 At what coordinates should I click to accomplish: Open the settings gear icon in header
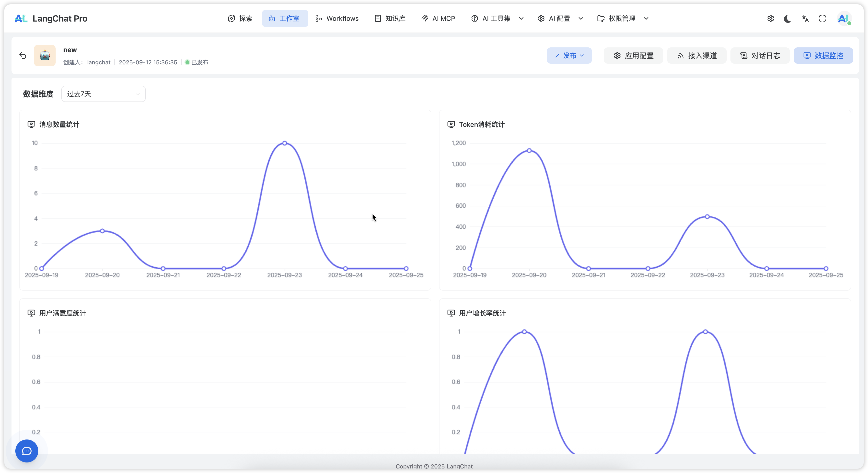click(x=771, y=18)
